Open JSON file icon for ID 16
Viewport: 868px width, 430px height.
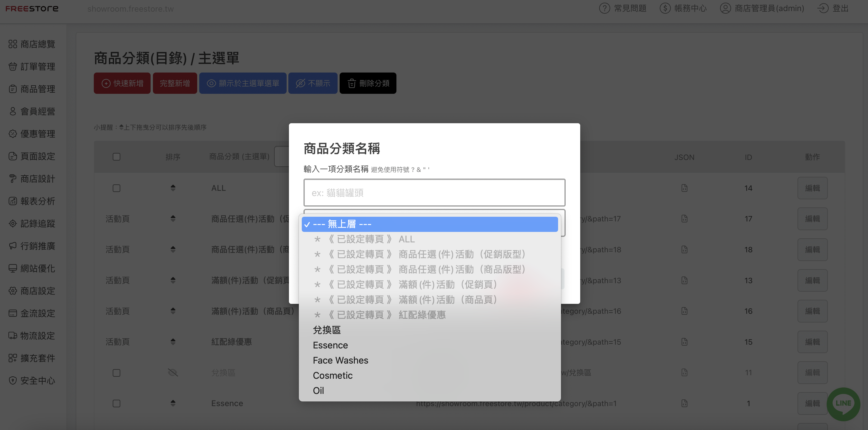pos(684,311)
